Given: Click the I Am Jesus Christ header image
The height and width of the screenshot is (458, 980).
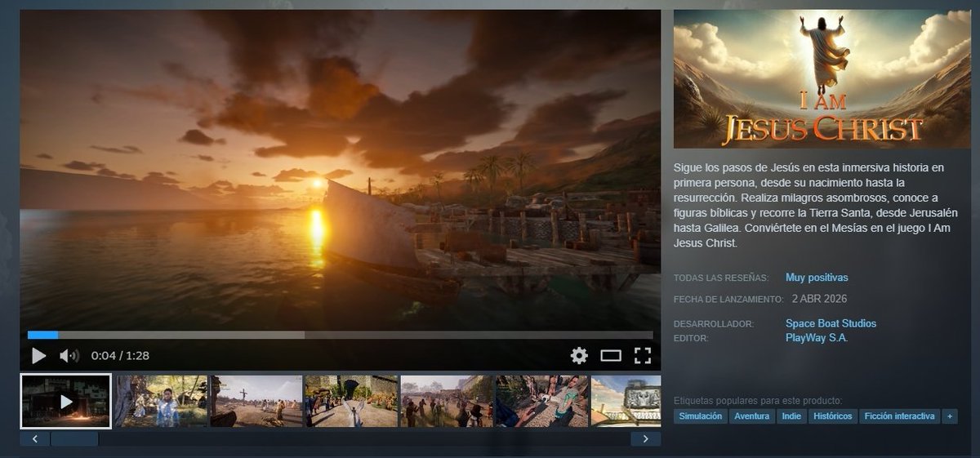Looking at the screenshot, I should [x=822, y=79].
